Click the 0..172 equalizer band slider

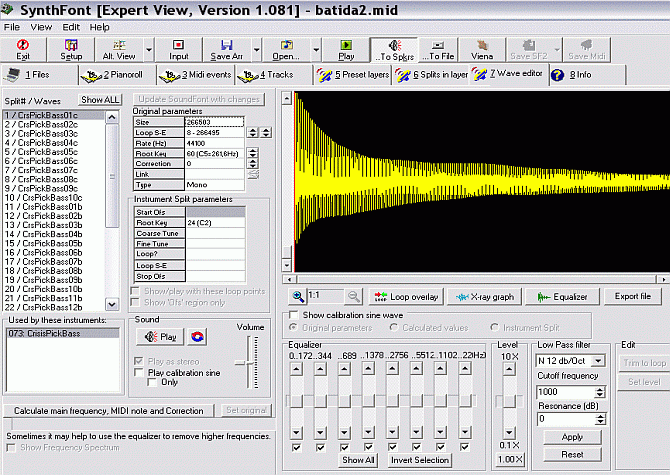[x=296, y=401]
